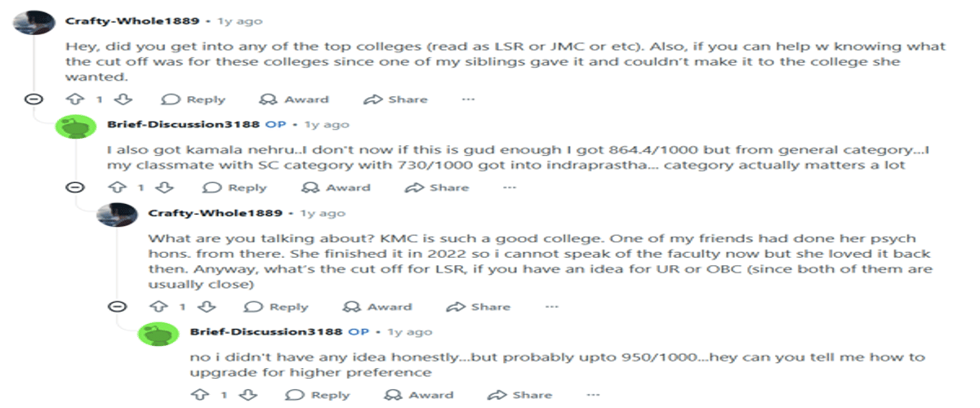Open more options on the kamala nehru comment
980x408 pixels.
(510, 188)
